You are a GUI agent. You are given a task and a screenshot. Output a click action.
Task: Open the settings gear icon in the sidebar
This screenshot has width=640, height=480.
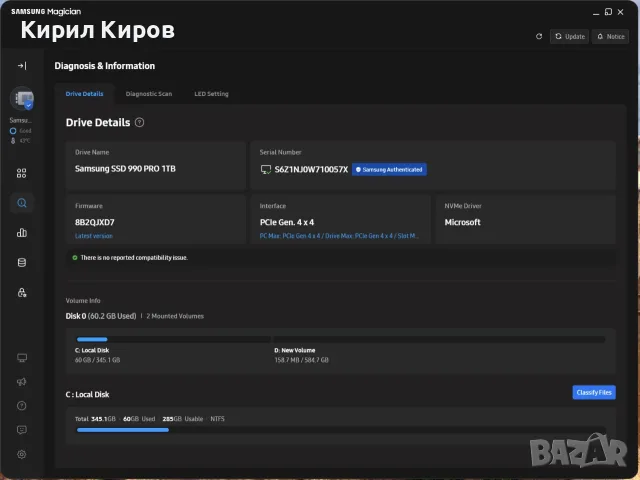coord(22,454)
